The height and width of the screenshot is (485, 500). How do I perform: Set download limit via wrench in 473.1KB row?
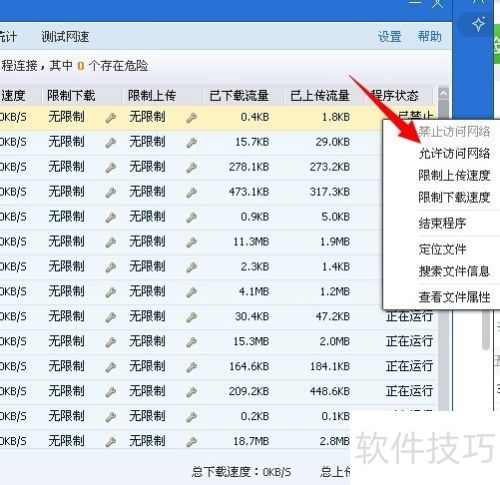(111, 193)
